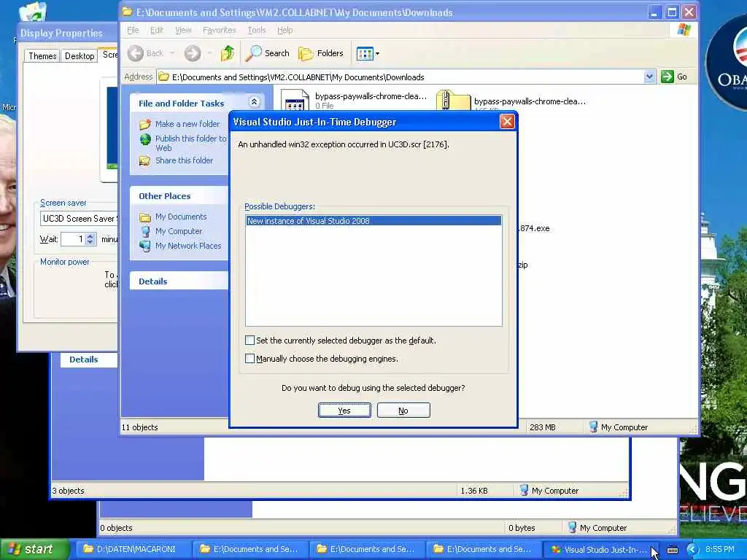Image resolution: width=747 pixels, height=560 pixels.
Task: Increase the screen saver Wait time
Action: coord(90,236)
